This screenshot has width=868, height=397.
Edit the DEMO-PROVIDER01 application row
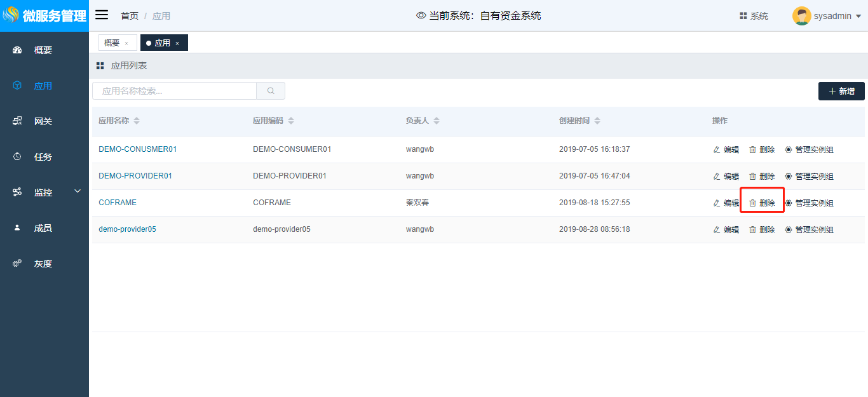726,177
